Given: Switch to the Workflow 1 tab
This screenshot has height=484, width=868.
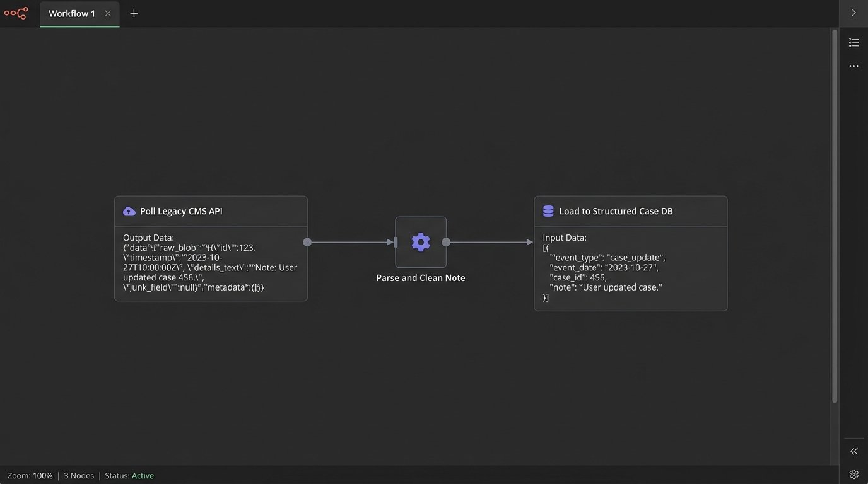Looking at the screenshot, I should (72, 13).
